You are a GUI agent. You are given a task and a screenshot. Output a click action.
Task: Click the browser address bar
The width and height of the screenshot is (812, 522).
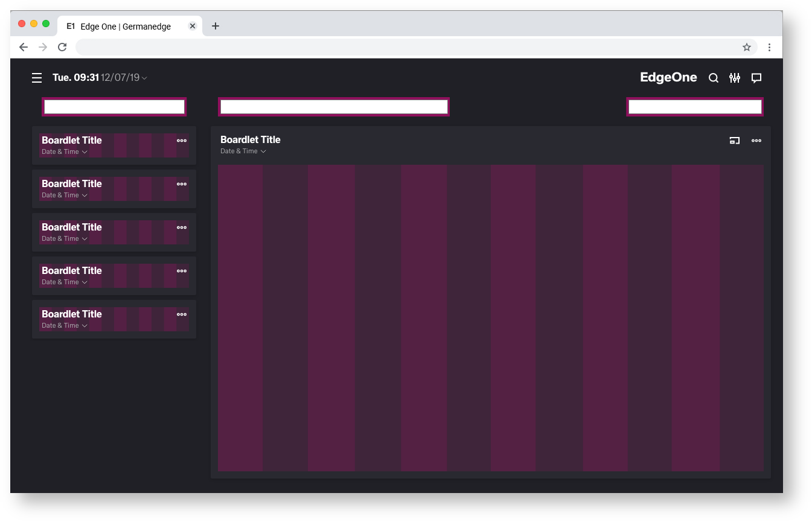point(404,47)
